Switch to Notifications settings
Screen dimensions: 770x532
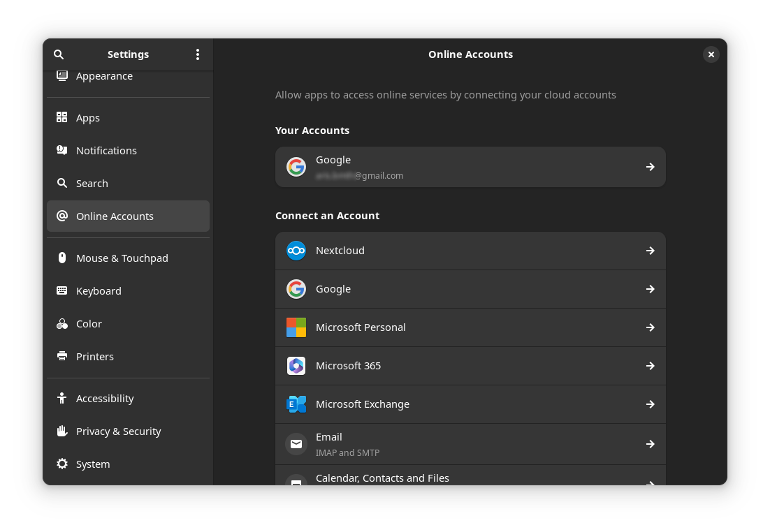[x=128, y=151]
